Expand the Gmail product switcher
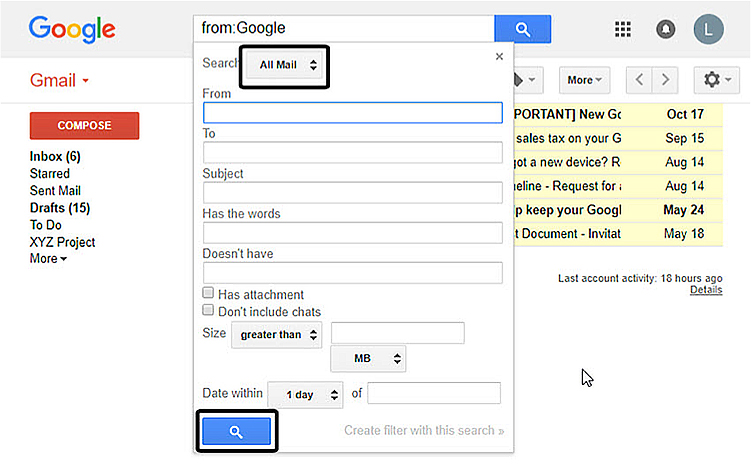The height and width of the screenshot is (472, 751). point(59,81)
